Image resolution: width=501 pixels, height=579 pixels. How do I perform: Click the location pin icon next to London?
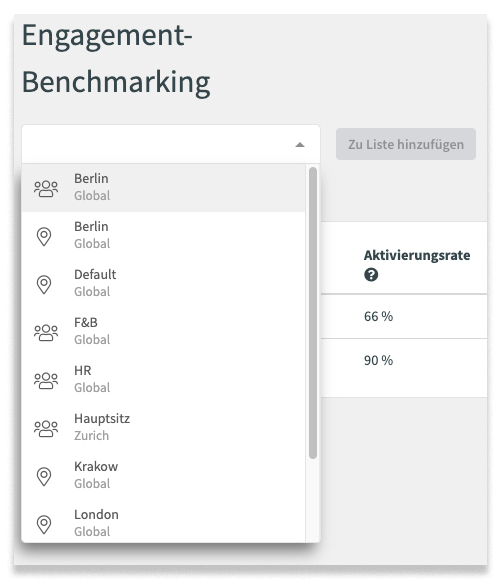point(44,524)
